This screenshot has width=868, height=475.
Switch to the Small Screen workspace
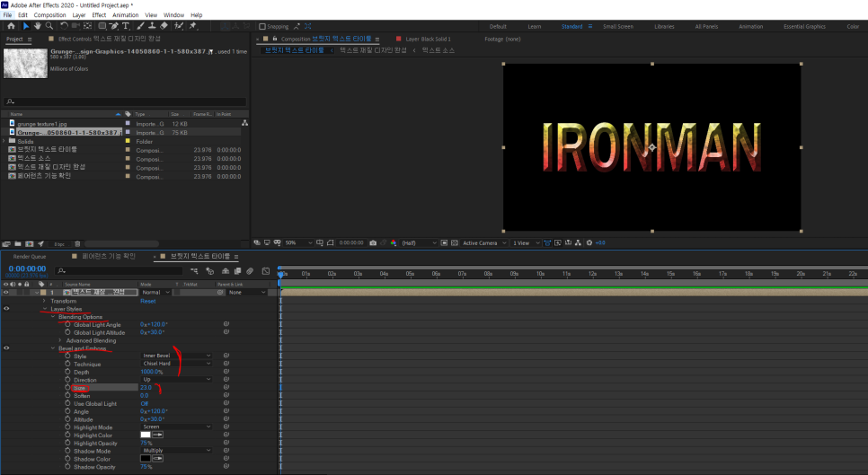[618, 27]
